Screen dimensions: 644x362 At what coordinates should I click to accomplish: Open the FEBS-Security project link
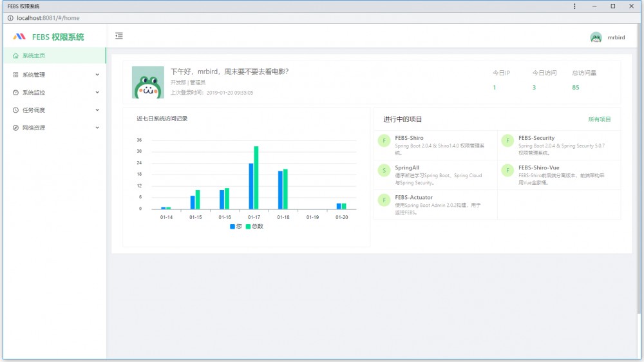coord(536,138)
